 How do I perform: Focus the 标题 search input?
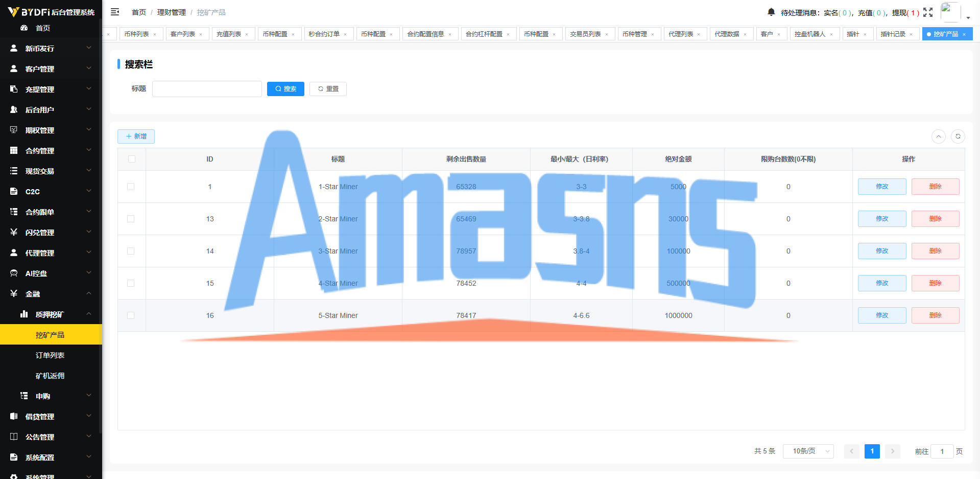pos(207,89)
